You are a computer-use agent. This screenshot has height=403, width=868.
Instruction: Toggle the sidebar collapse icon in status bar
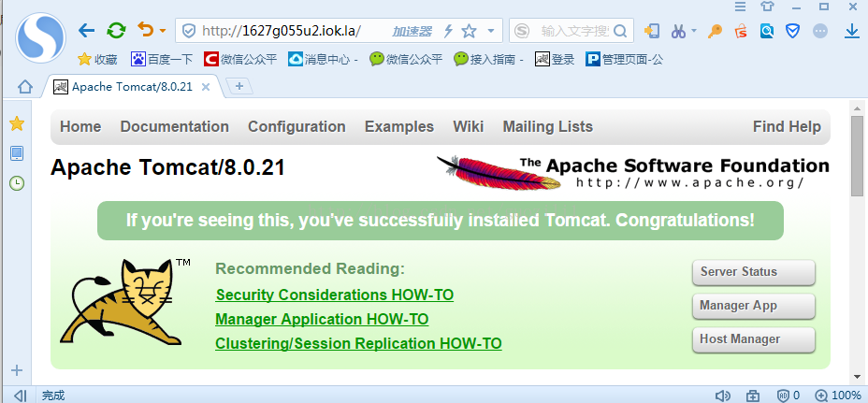(20, 396)
